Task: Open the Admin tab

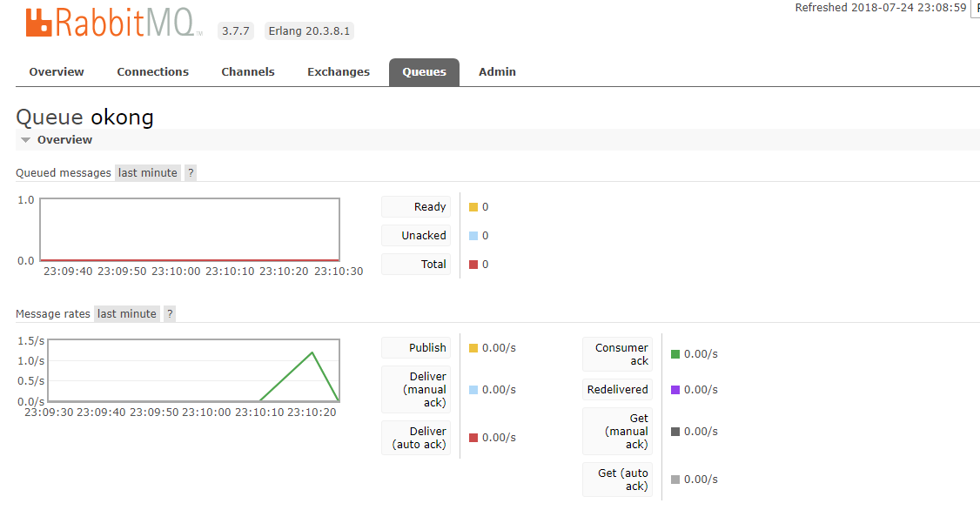Action: (x=497, y=72)
